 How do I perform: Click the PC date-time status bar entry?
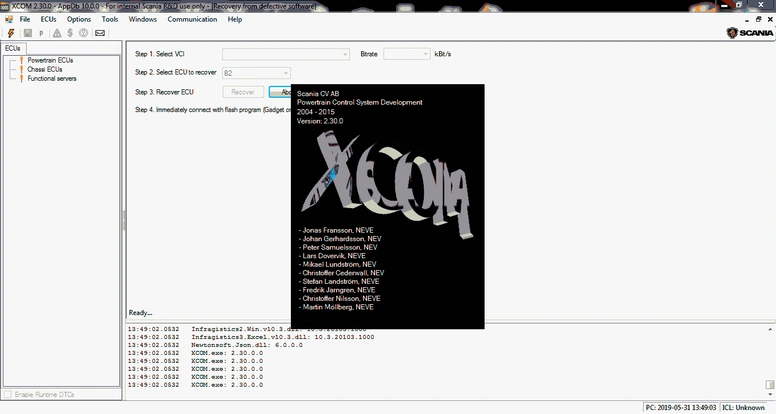pos(680,408)
